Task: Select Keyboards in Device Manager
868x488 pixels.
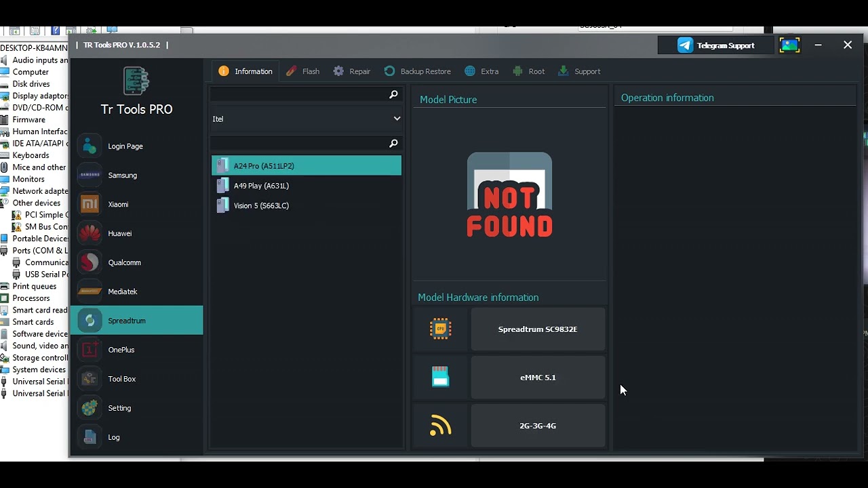Action: [x=31, y=155]
